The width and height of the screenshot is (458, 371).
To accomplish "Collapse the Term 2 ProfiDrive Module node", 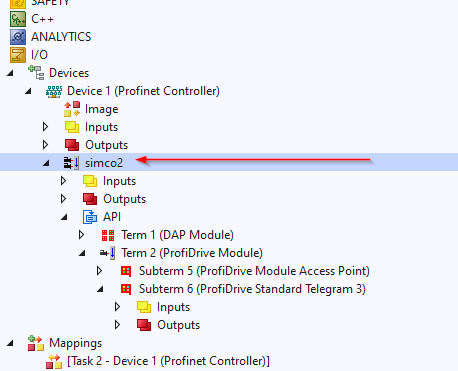I will pyautogui.click(x=82, y=253).
